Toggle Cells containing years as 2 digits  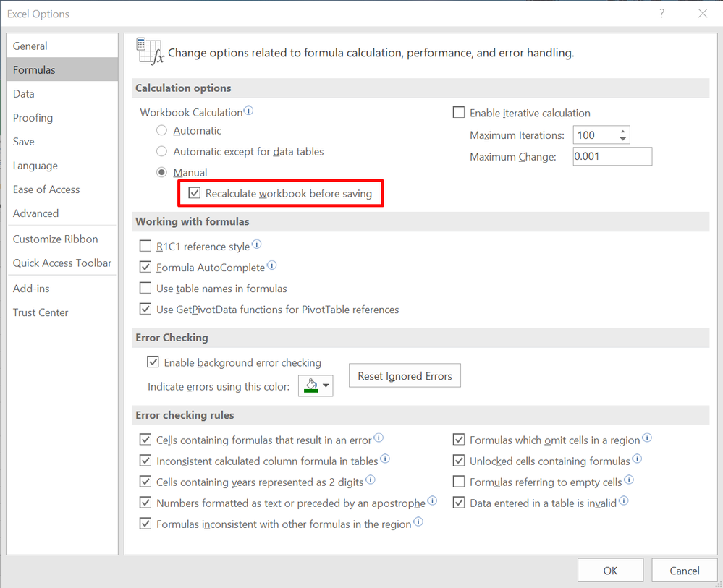pos(145,482)
